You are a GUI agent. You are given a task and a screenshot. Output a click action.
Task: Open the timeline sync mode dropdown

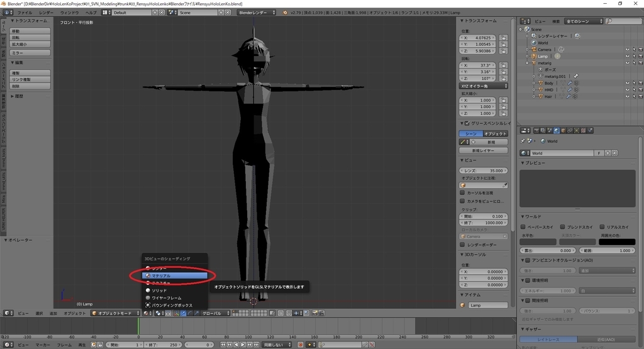277,345
